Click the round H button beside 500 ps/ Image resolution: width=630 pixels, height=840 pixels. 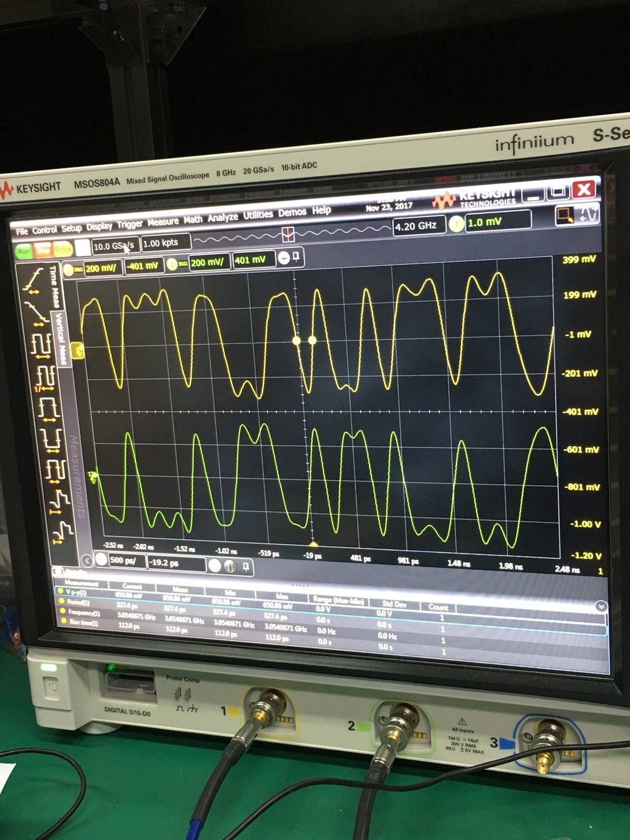tap(101, 560)
